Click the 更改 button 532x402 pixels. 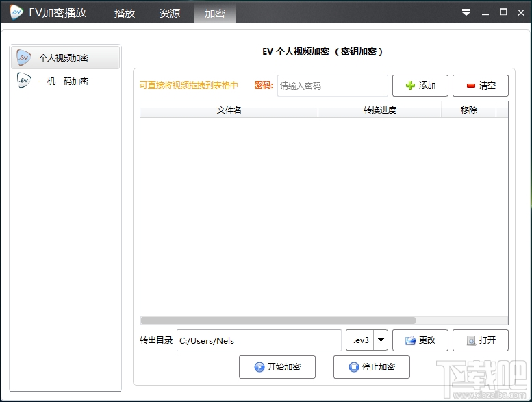pyautogui.click(x=420, y=340)
